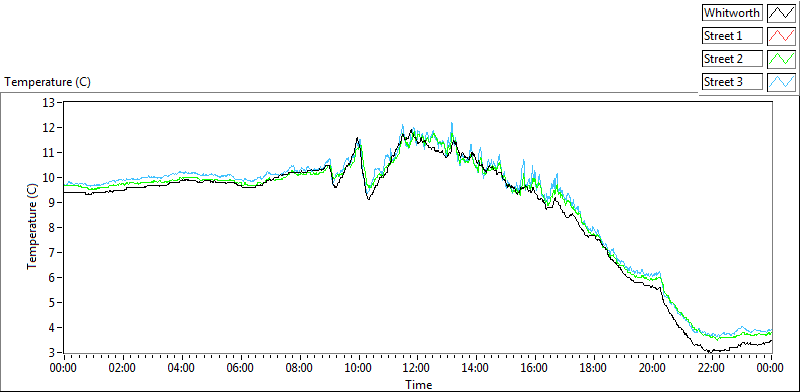Viewport: 800px width, 392px height.
Task: Click the 7 value on the temperature axis
Action: coord(51,253)
